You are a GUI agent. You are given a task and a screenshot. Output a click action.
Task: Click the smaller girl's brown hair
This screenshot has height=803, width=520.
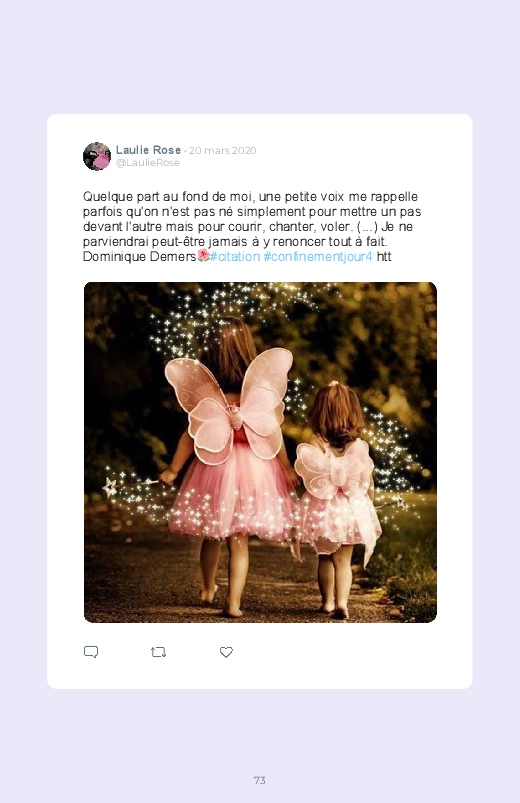[337, 415]
